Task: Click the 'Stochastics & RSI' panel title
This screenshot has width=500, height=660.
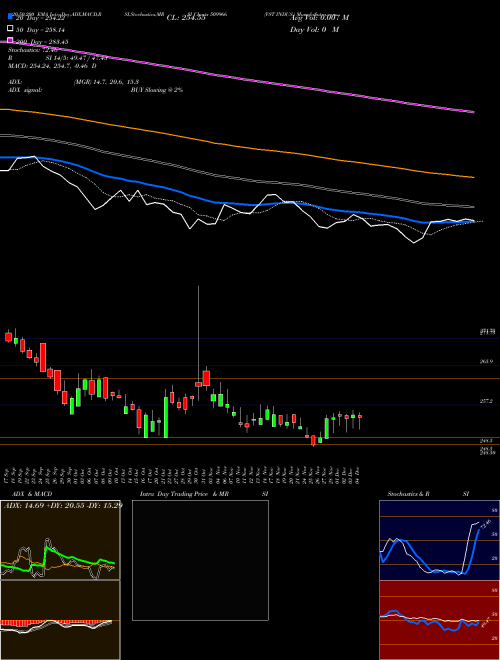Action: pyautogui.click(x=428, y=494)
